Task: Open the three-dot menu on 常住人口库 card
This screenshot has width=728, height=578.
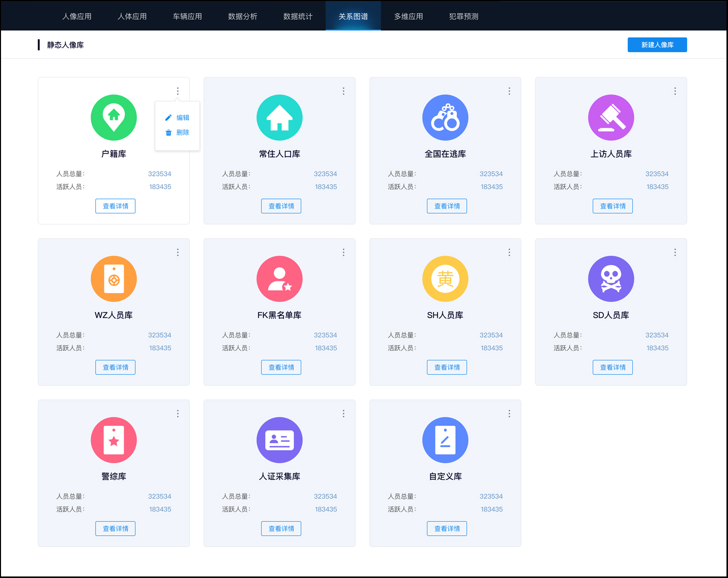Action: click(343, 91)
